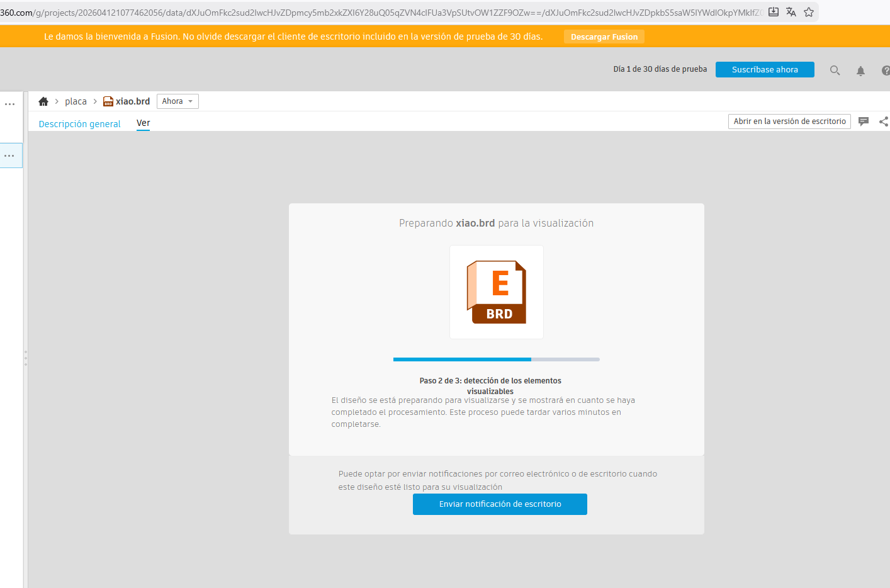Open the Ahora version dropdown
This screenshot has height=588, width=890.
(x=177, y=101)
